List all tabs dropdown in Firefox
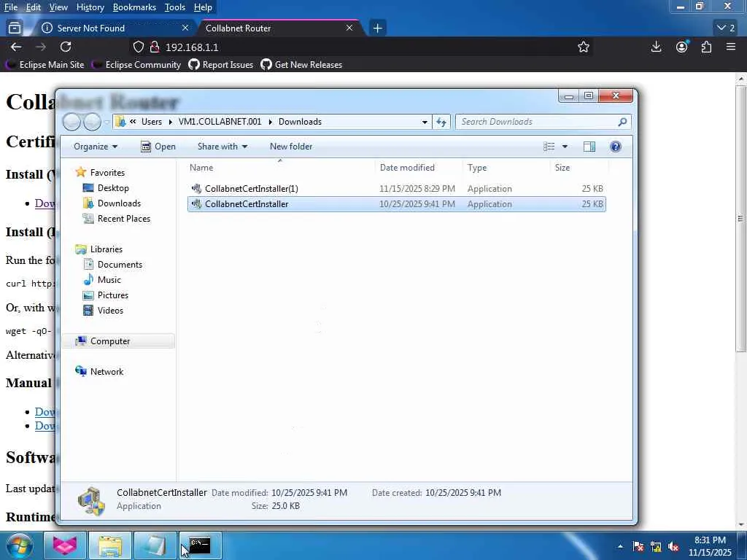Image resolution: width=747 pixels, height=560 pixels. pos(726,28)
